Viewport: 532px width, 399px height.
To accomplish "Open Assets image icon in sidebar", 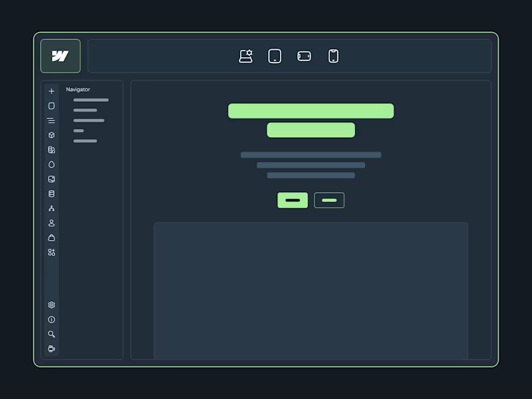I will point(52,179).
